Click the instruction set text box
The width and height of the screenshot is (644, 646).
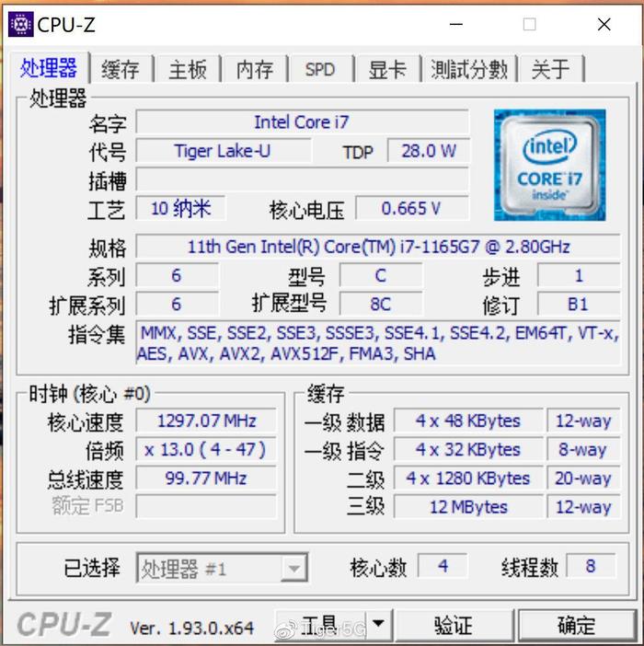[x=378, y=343]
